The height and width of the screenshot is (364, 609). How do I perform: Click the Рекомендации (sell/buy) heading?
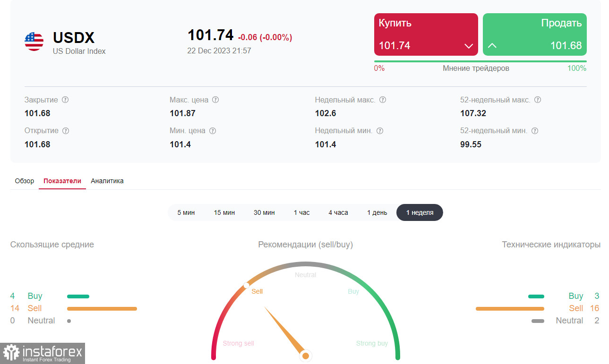(x=306, y=245)
